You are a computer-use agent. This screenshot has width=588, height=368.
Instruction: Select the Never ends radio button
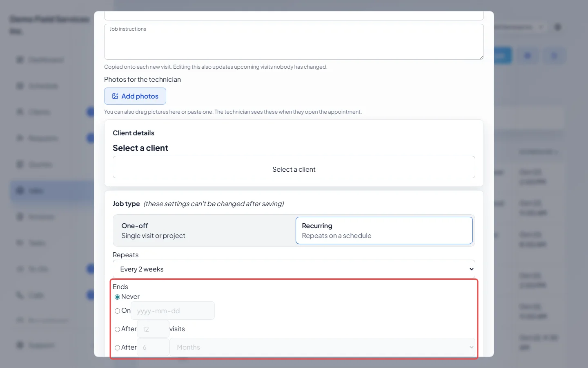117,297
